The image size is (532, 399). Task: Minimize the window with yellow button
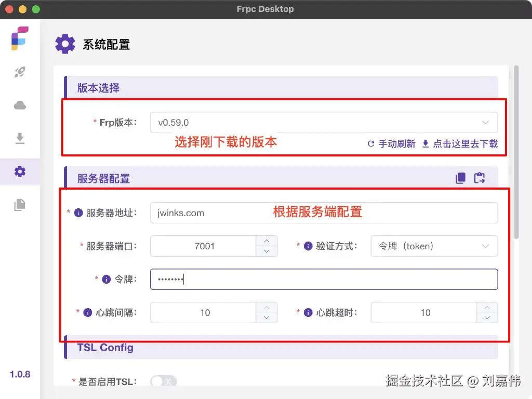(x=22, y=9)
